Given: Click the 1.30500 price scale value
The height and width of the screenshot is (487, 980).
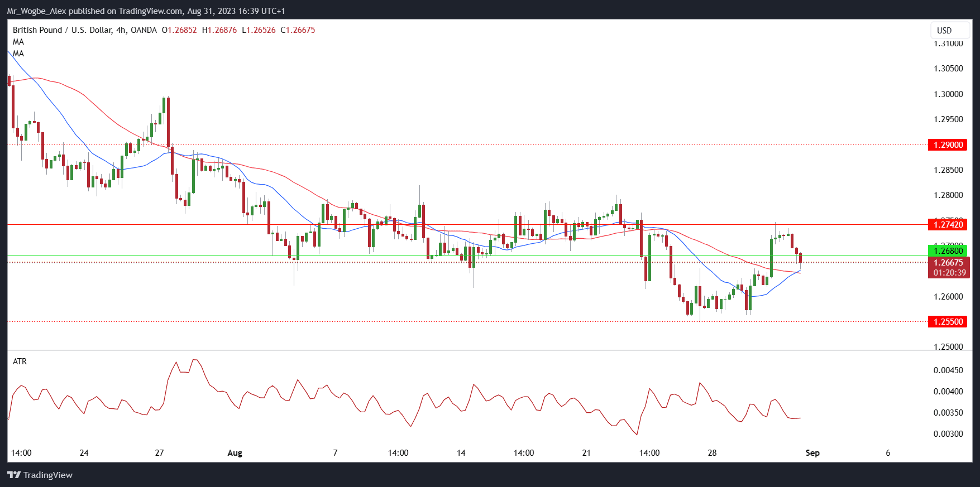Looking at the screenshot, I should [x=948, y=69].
